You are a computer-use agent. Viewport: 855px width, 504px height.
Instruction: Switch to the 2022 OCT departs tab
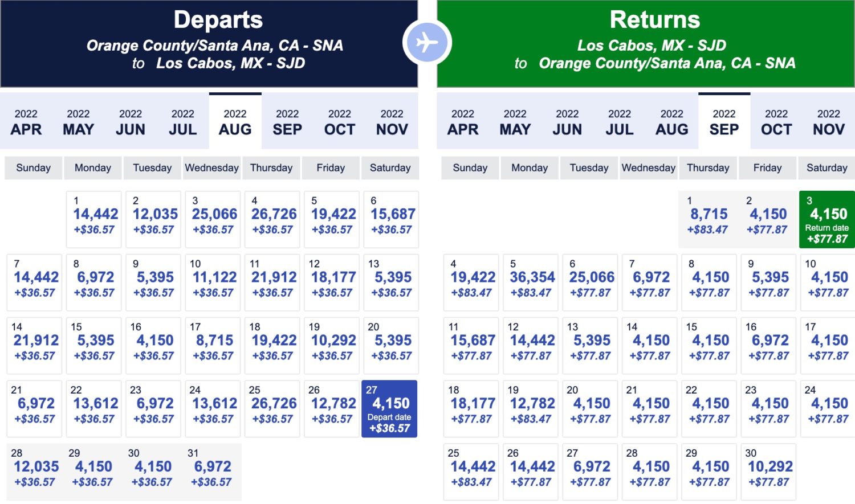click(339, 121)
